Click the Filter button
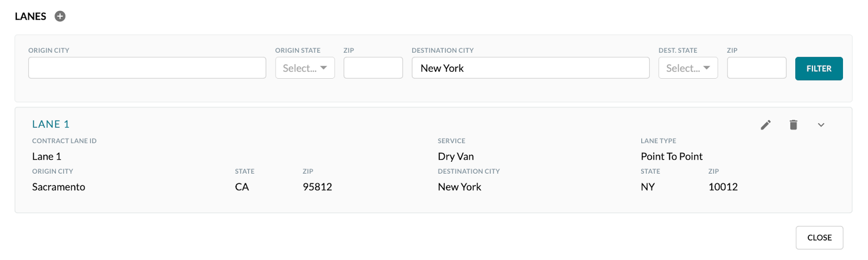868x260 pixels. (819, 68)
